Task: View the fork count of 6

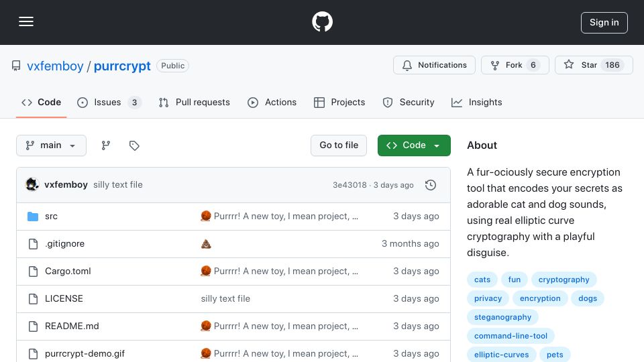Action: pos(533,65)
